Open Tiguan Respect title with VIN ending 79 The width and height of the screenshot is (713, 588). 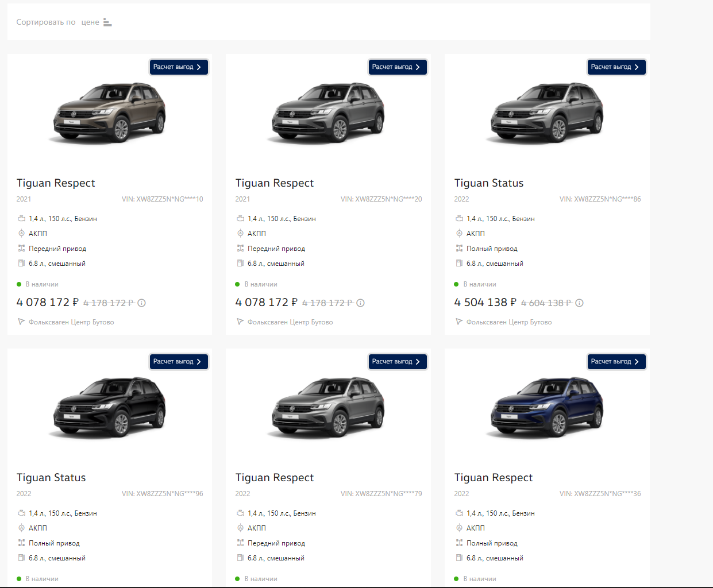coord(275,478)
